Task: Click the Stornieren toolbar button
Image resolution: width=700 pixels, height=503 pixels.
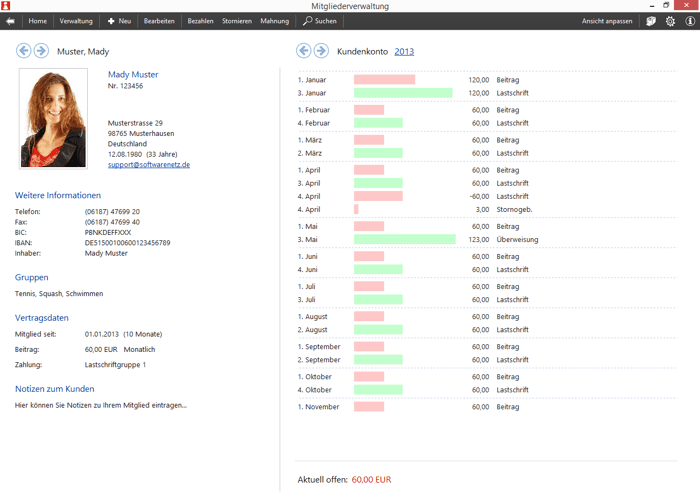Action: coord(237,21)
